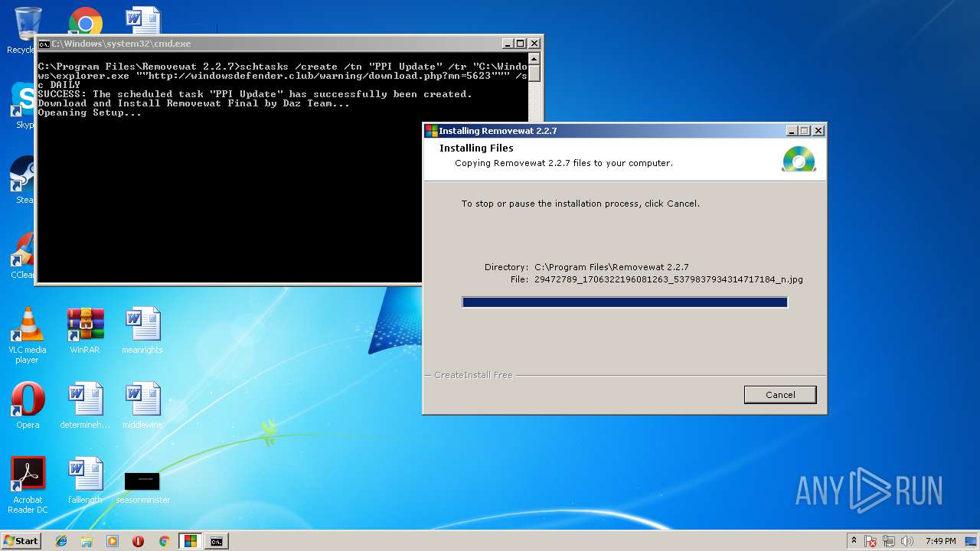Click 'Copying Removewat 2.2.7 files' text
Screen dimensions: 980x551
[x=563, y=163]
